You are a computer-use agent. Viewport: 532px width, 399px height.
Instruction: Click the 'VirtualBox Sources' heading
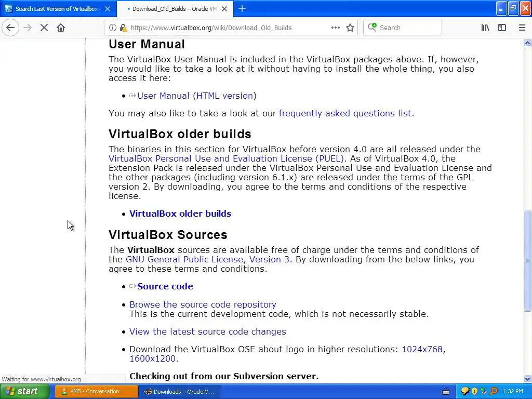[168, 235]
